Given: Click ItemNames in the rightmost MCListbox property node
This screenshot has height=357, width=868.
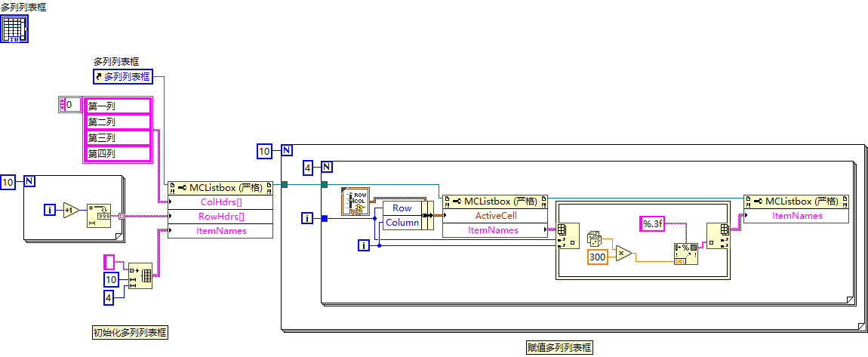Looking at the screenshot, I should coord(796,216).
